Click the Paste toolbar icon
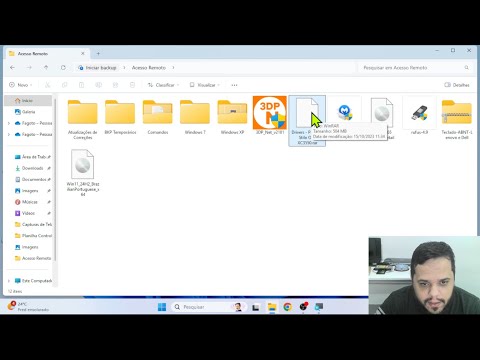The width and height of the screenshot is (480, 360). pyautogui.click(x=81, y=85)
